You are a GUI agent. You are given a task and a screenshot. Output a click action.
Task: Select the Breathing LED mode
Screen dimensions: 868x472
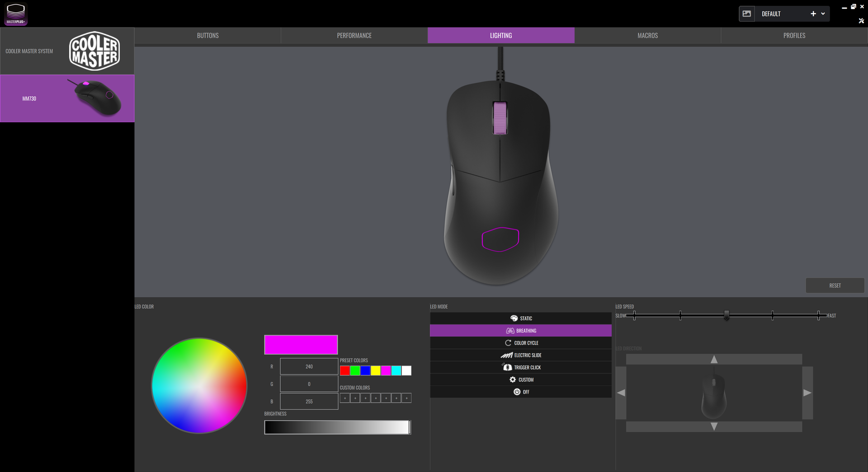(521, 331)
